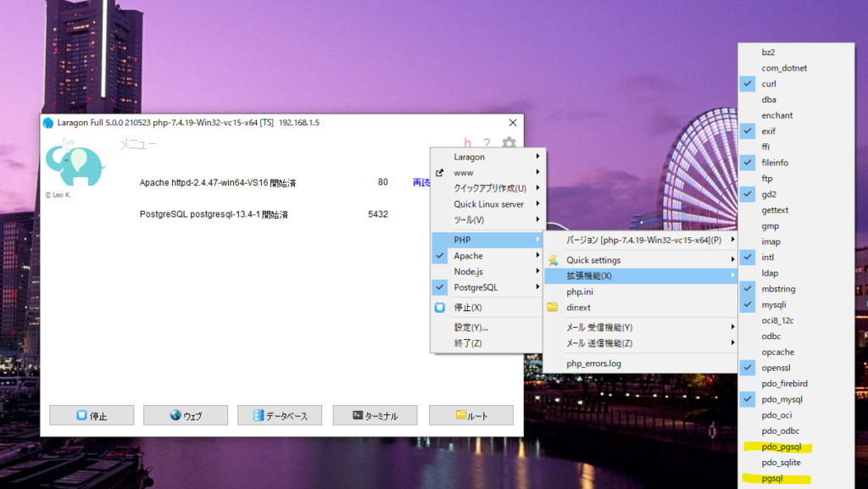Click the dir:ext folder icon
The width and height of the screenshot is (868, 489).
(553, 307)
